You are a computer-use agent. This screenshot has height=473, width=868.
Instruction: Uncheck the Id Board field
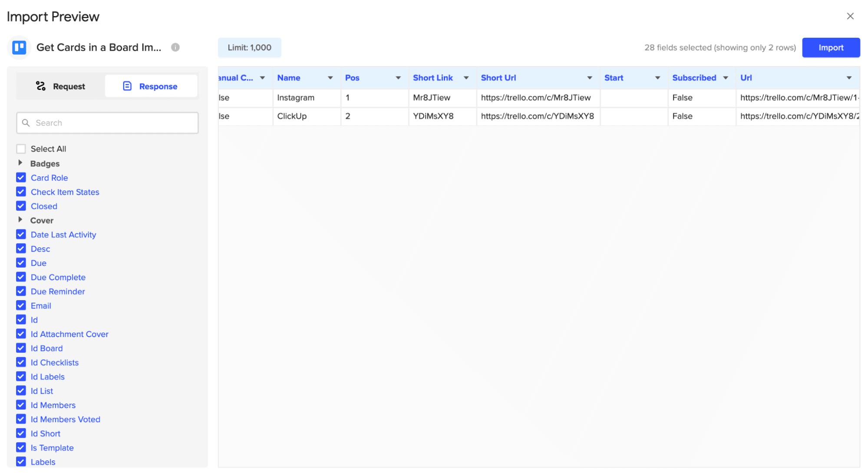(x=21, y=348)
